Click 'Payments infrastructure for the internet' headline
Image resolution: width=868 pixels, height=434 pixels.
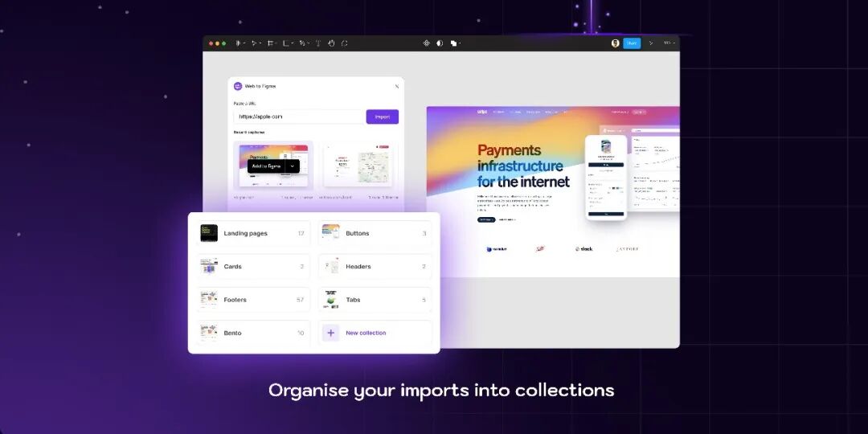tap(523, 166)
